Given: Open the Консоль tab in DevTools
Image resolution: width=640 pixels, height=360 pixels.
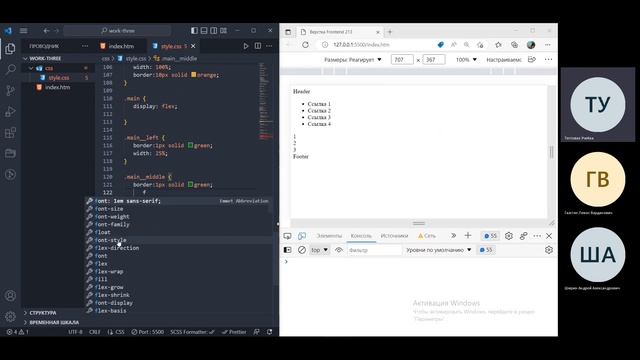Looking at the screenshot, I should (x=361, y=236).
